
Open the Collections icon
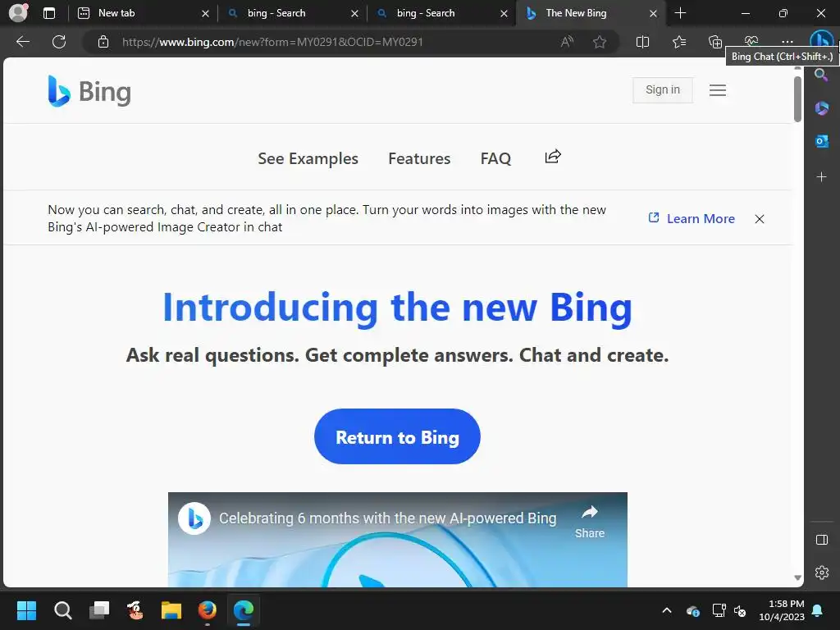[715, 42]
